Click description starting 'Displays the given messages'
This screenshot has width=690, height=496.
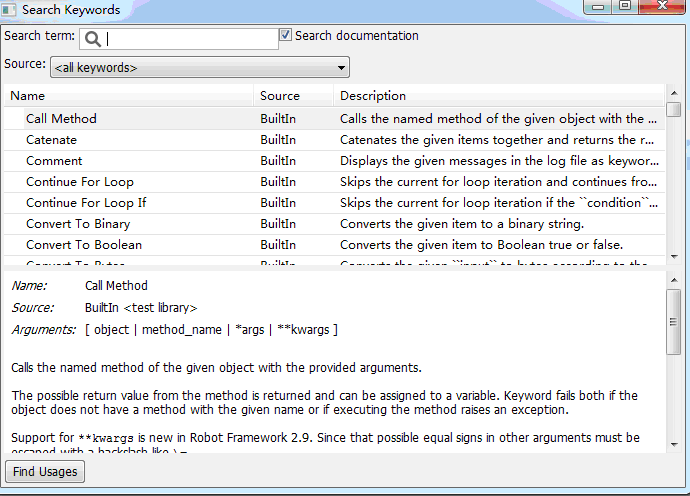[x=499, y=161]
